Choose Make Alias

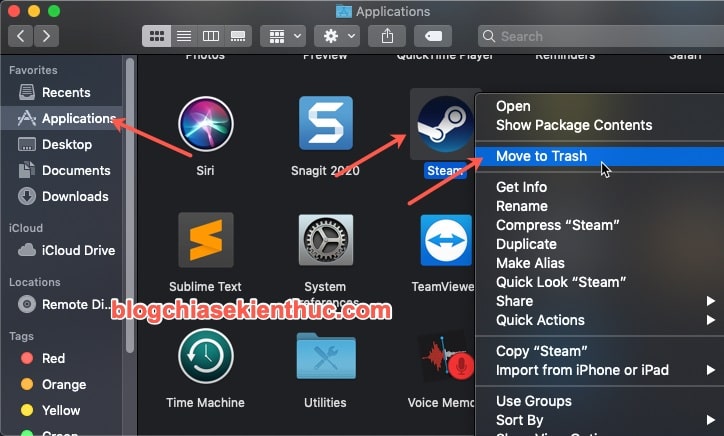tap(599, 263)
